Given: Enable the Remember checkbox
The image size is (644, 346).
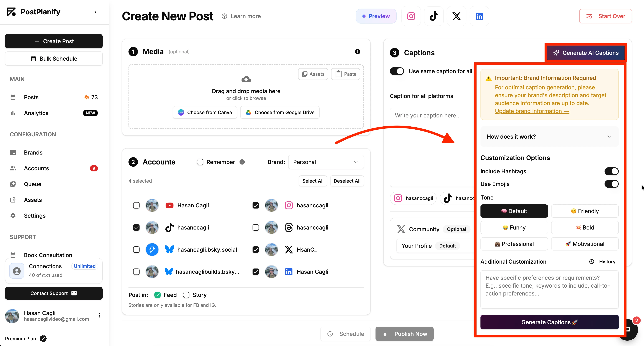Looking at the screenshot, I should 200,162.
